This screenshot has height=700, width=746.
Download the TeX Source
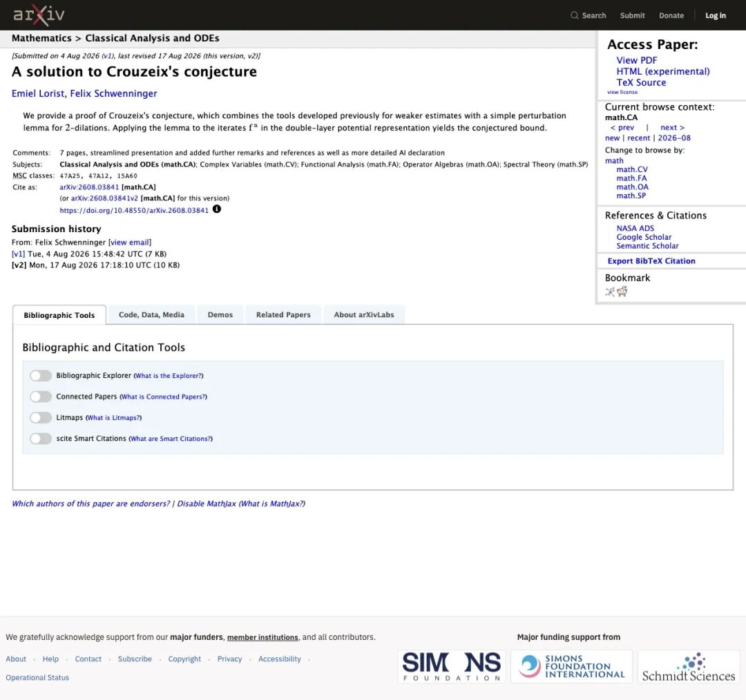(641, 82)
